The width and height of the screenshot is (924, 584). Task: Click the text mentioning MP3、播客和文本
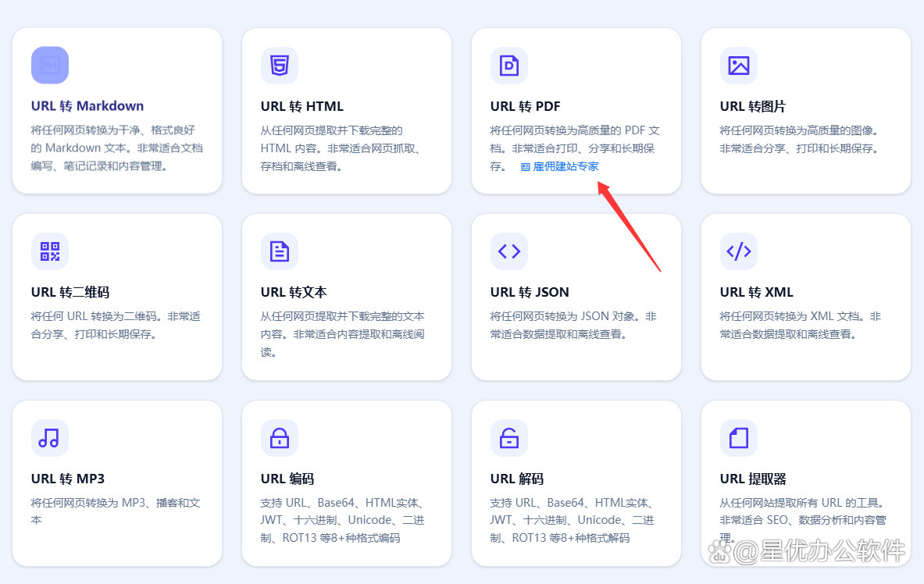116,511
